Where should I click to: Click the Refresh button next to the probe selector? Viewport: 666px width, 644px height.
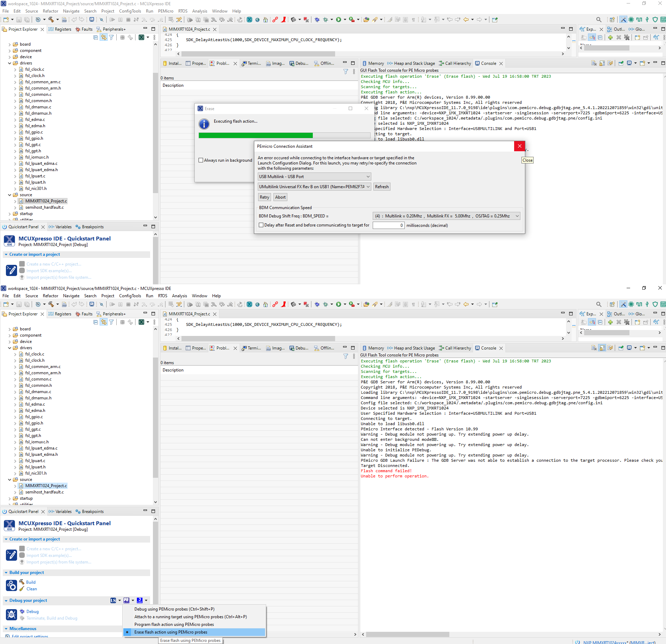click(x=381, y=186)
